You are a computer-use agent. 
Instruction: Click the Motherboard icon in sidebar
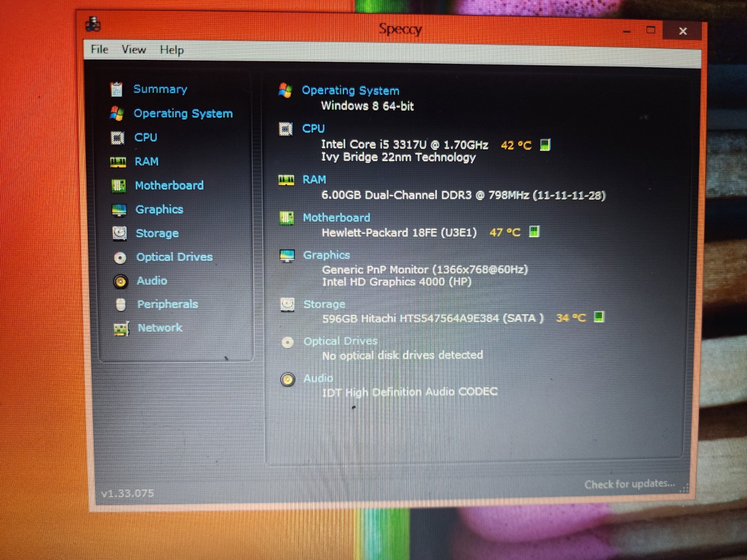[119, 186]
